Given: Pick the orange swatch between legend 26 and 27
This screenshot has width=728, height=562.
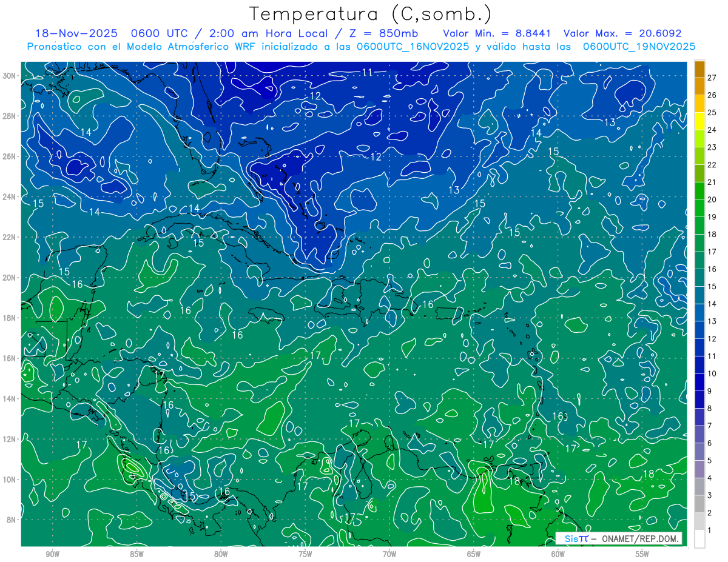Looking at the screenshot, I should coord(699,86).
